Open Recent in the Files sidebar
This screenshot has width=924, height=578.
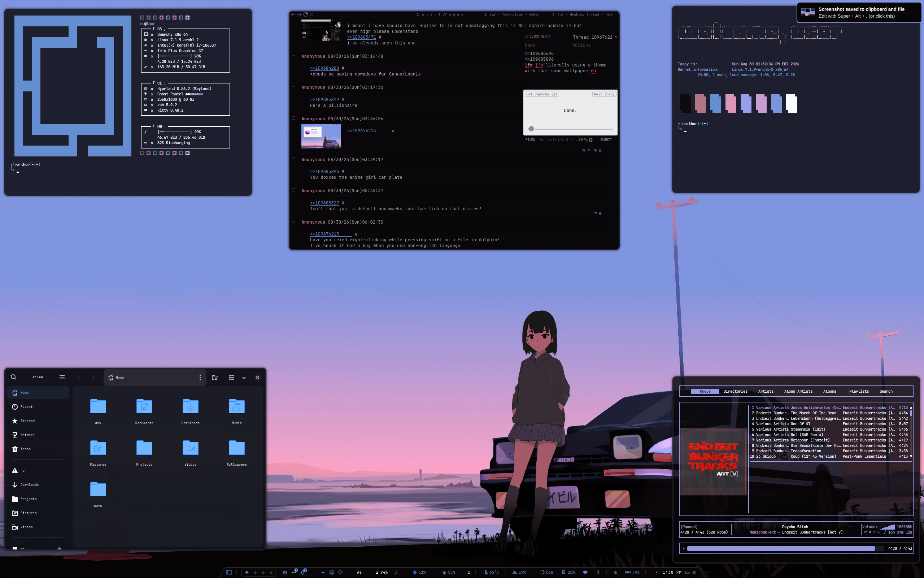coord(38,407)
